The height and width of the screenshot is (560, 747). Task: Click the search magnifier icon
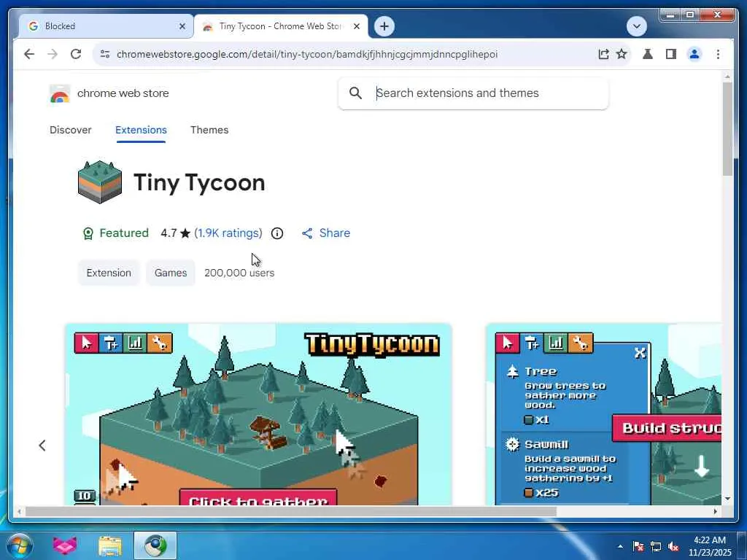click(355, 93)
